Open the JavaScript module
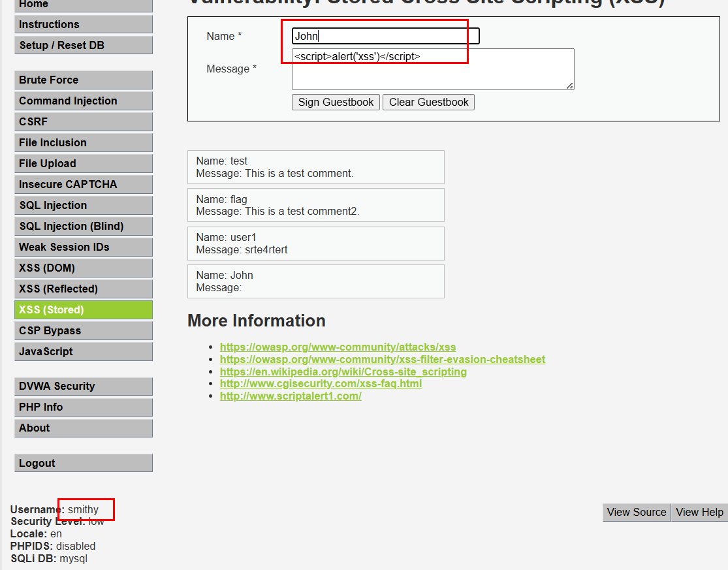The width and height of the screenshot is (728, 570). click(84, 351)
